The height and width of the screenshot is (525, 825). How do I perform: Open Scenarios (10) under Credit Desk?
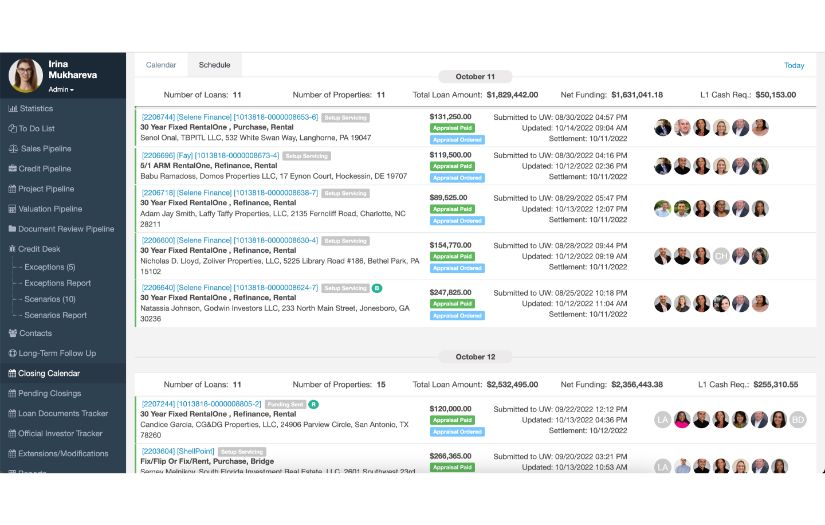(50, 299)
